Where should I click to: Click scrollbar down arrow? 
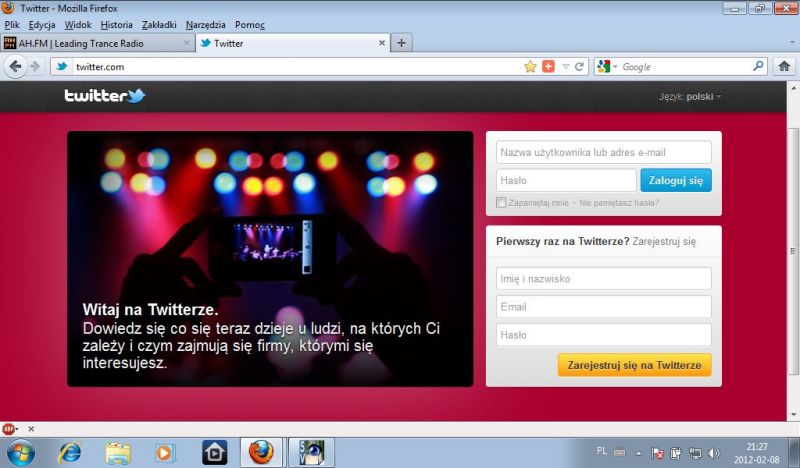coord(793,414)
